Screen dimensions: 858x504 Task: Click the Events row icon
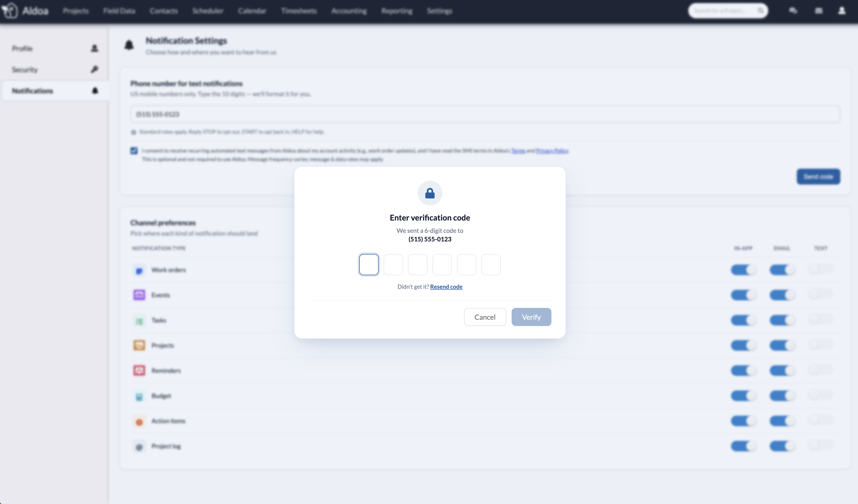[139, 295]
